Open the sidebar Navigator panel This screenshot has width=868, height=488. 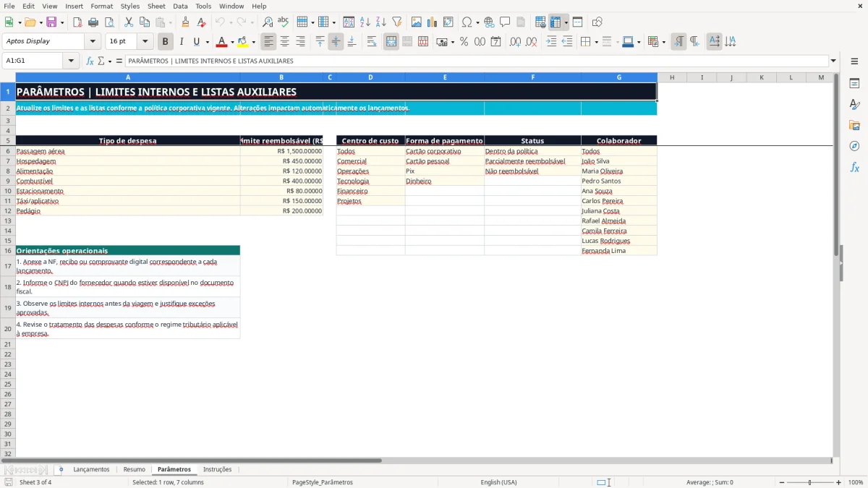click(x=854, y=146)
